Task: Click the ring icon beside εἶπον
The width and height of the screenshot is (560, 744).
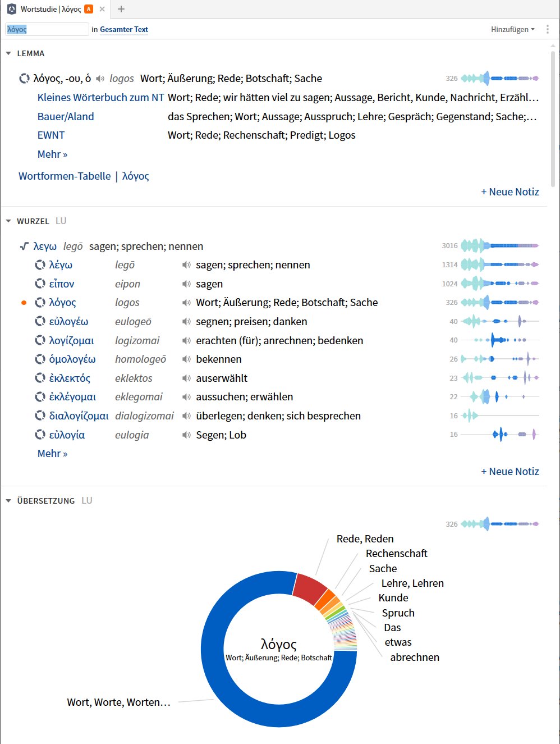Action: coord(40,284)
